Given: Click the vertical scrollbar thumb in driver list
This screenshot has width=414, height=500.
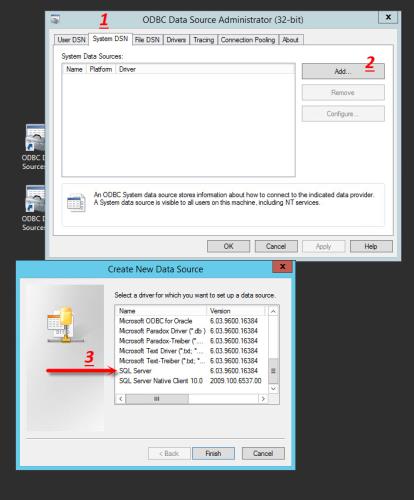Looking at the screenshot, I should coord(273,371).
